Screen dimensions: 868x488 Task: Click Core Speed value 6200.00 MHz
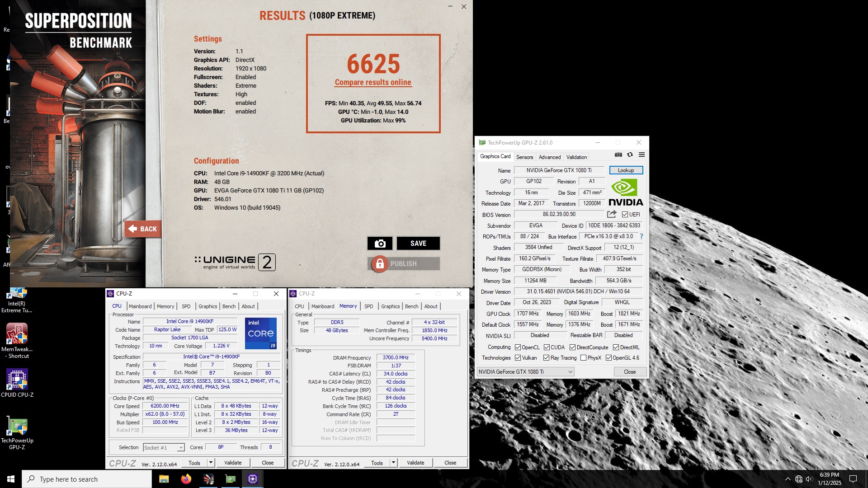pos(165,406)
